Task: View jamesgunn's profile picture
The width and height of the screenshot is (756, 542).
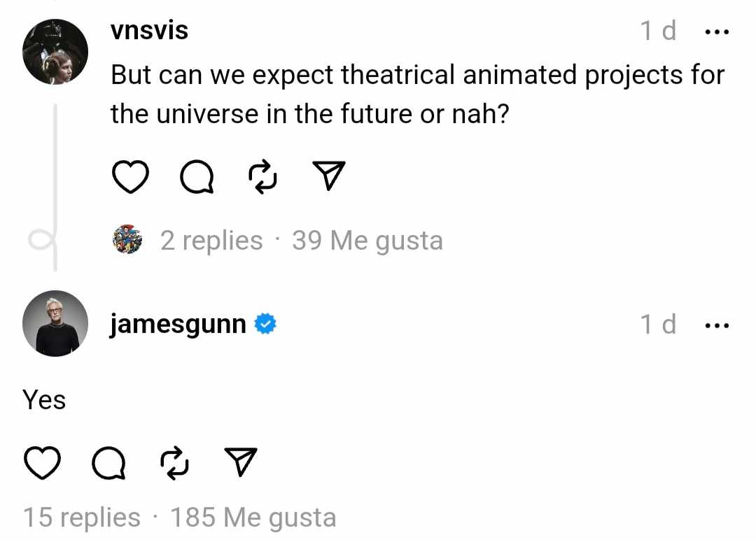Action: point(55,323)
